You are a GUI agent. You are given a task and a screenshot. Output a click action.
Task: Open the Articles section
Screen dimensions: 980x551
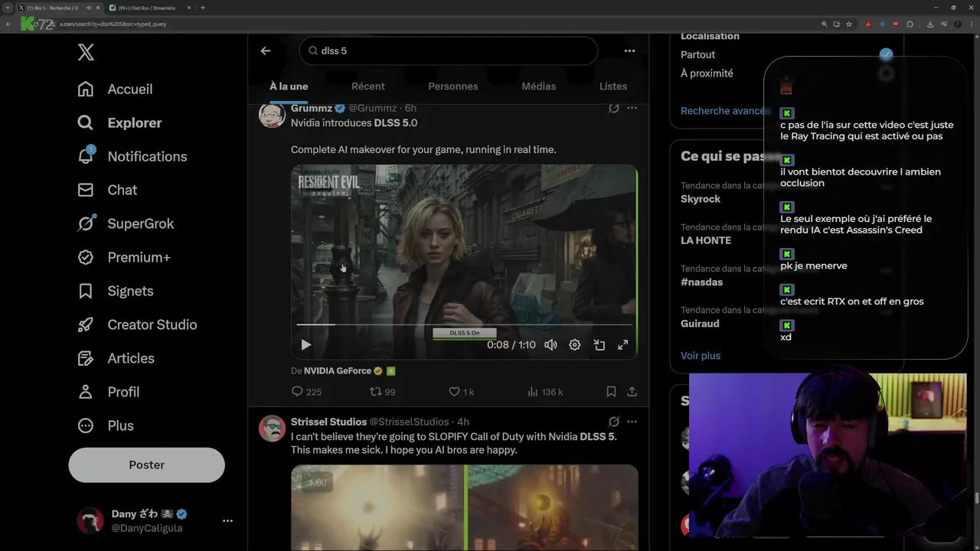[116, 358]
